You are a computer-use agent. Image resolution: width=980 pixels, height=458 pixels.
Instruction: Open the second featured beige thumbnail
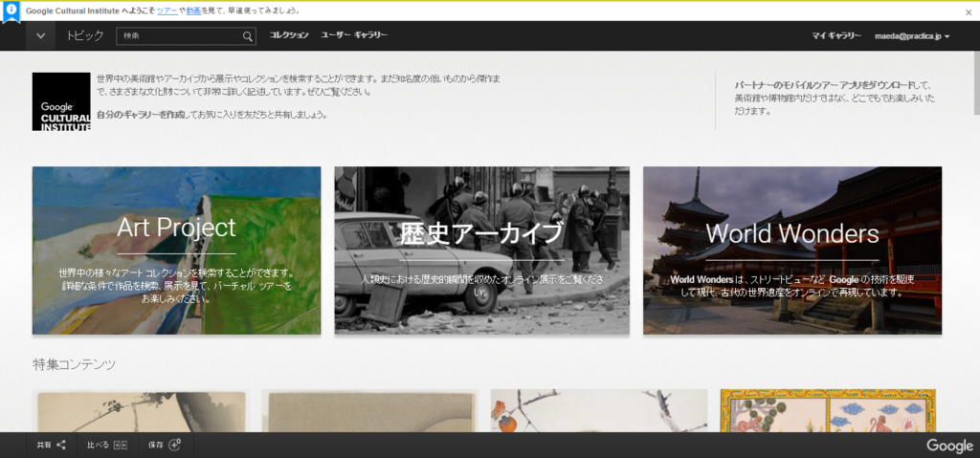click(x=370, y=410)
